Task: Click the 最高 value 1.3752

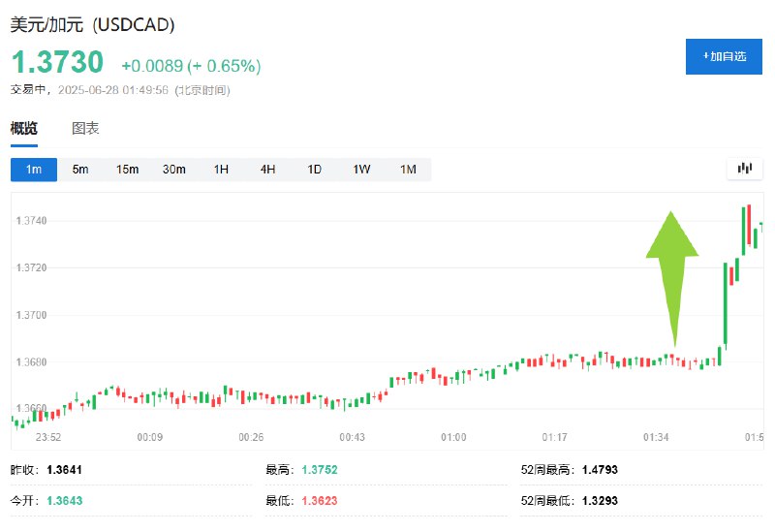Action: pos(320,470)
